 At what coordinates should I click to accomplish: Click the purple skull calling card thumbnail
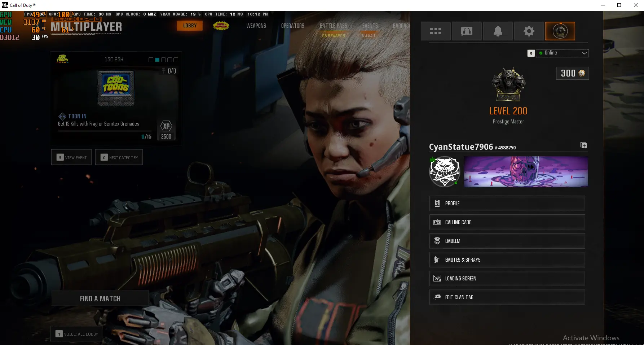(526, 172)
